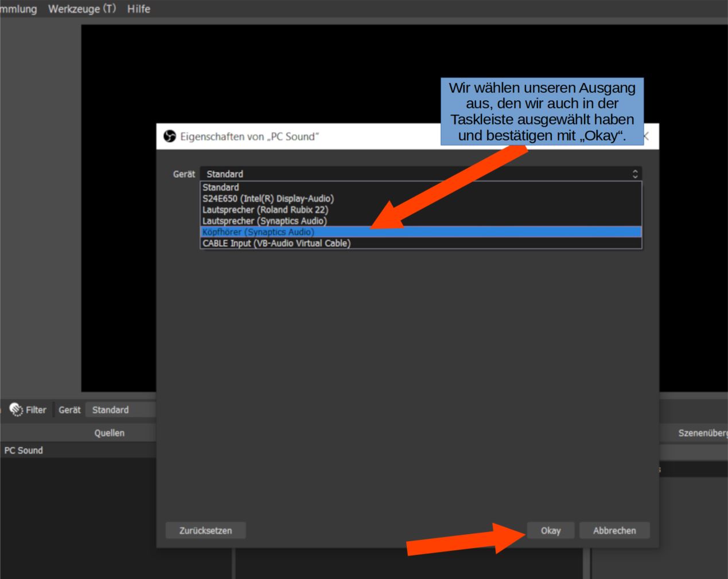
Task: Open the Hilfe menu
Action: pyautogui.click(x=138, y=9)
